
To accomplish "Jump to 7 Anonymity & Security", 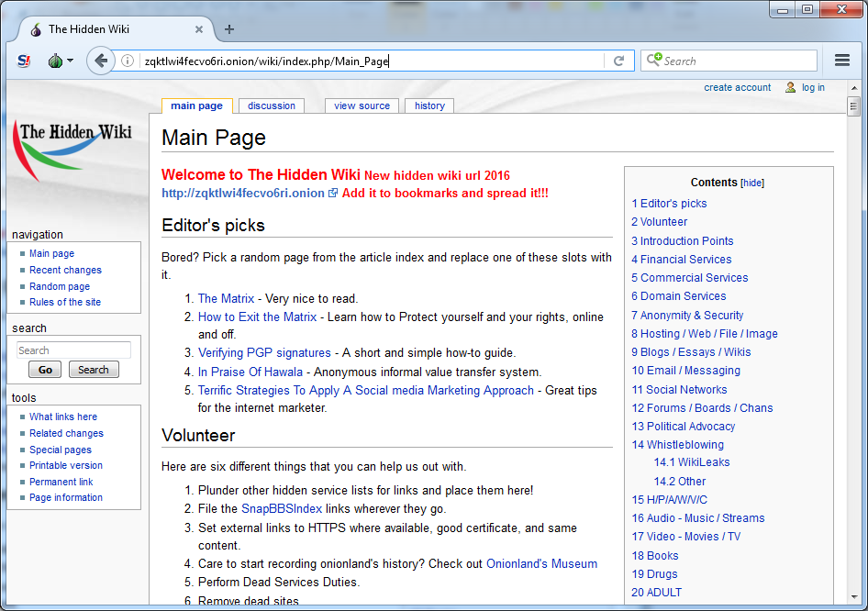I will [x=687, y=316].
